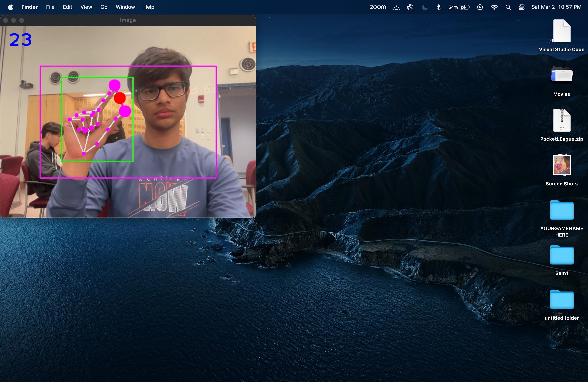Screen dimensions: 588x382
Task: Expand the Help menu
Action: coord(148,7)
